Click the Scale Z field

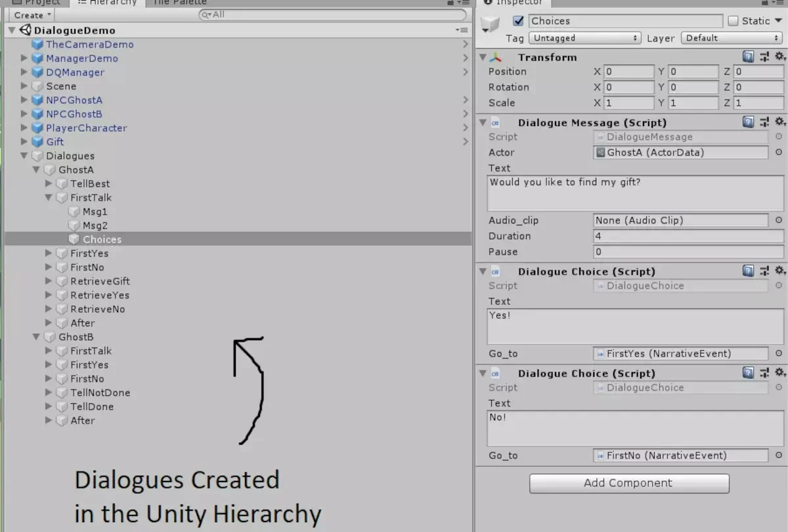(x=758, y=103)
